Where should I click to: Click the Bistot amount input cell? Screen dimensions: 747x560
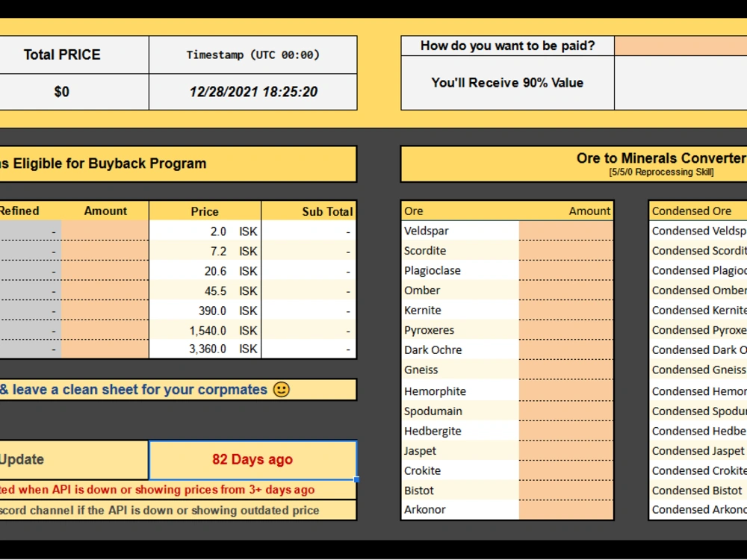click(x=566, y=491)
